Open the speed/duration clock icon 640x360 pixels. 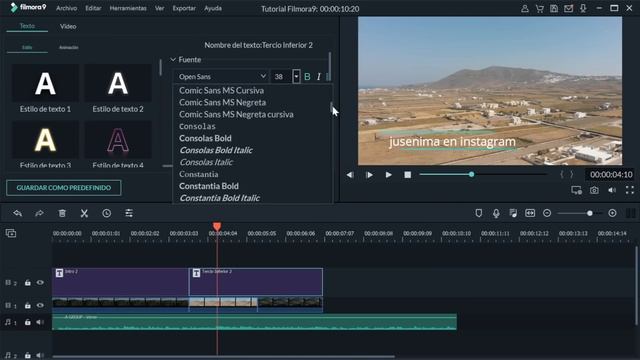[x=107, y=213]
